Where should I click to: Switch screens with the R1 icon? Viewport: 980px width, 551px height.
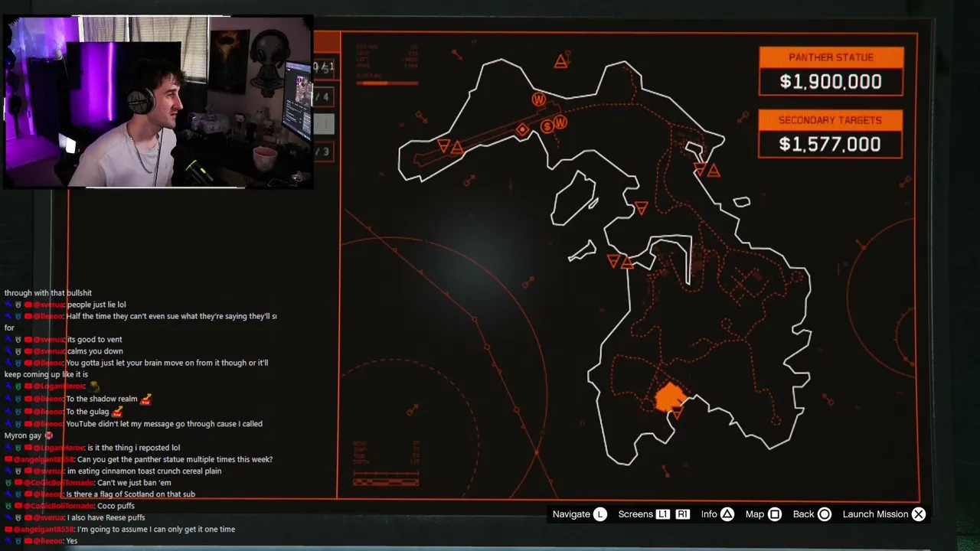[682, 514]
